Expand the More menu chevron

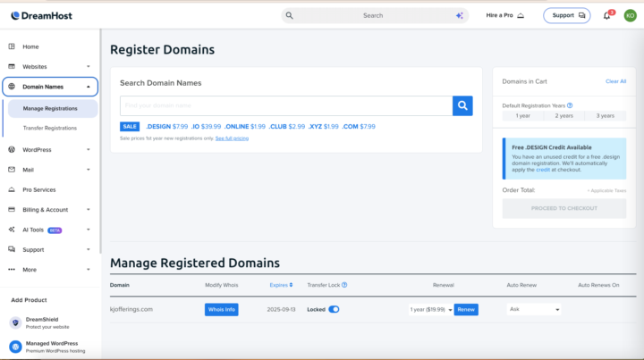[89, 270]
